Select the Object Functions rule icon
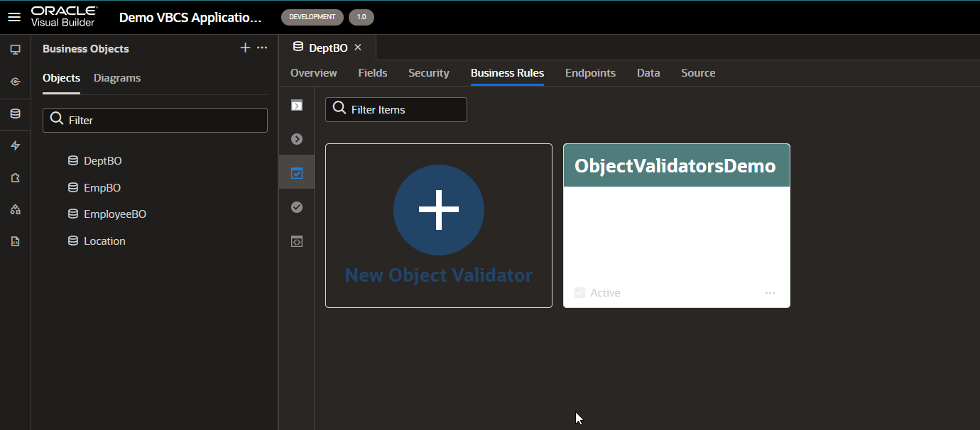 [297, 105]
